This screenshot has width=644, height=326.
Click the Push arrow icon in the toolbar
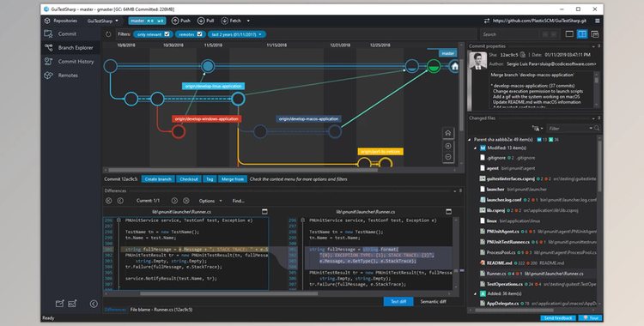(x=175, y=21)
